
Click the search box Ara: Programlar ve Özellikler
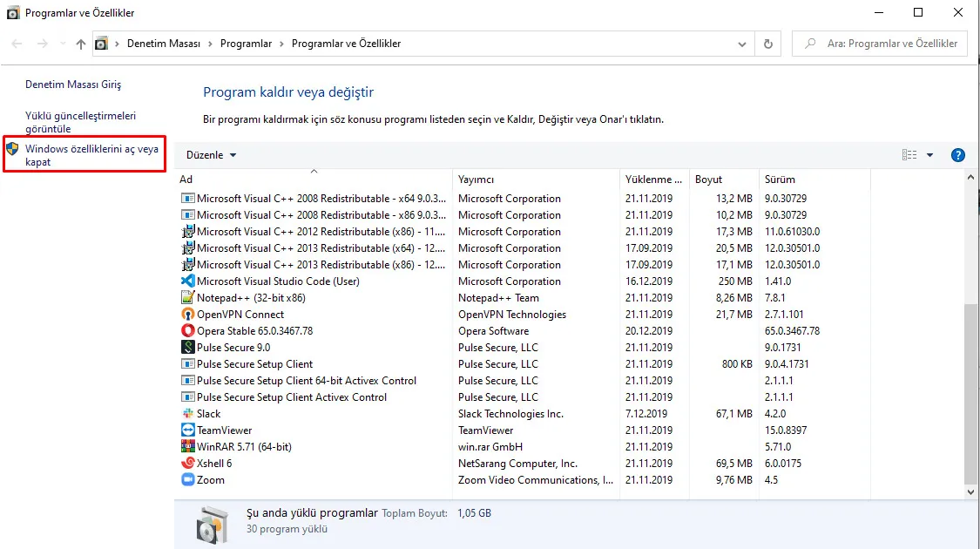tap(879, 44)
